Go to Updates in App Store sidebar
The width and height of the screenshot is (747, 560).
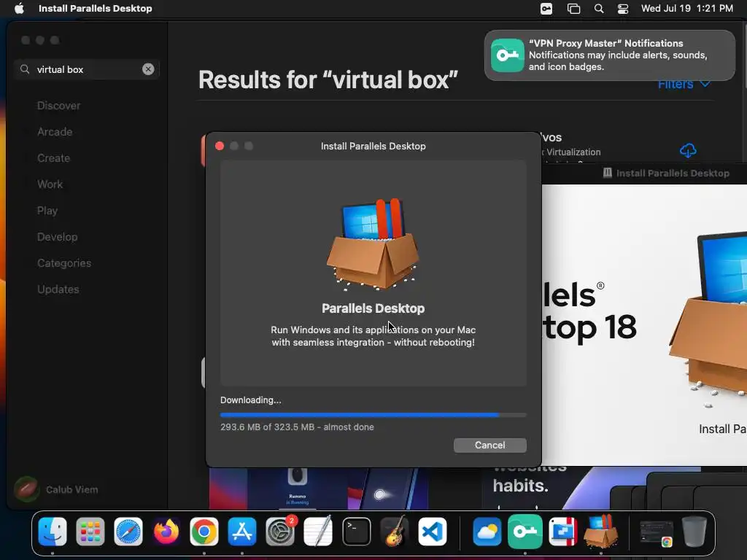coord(58,289)
